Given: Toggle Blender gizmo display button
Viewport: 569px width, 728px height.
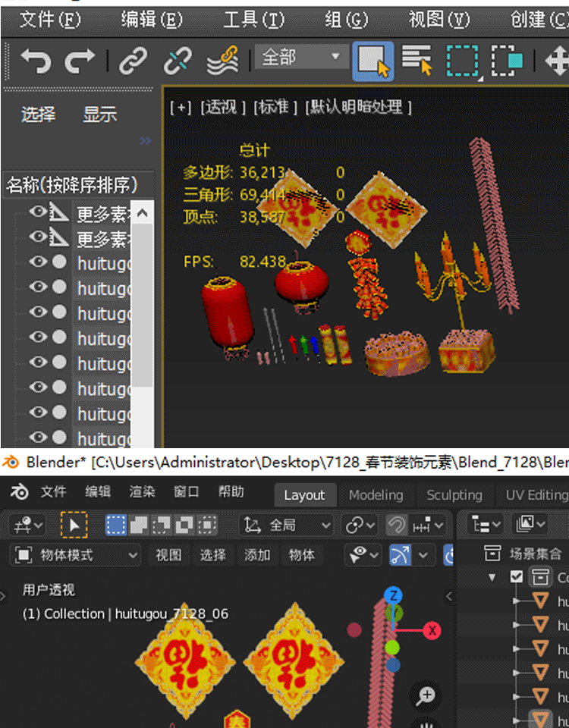Looking at the screenshot, I should click(x=401, y=555).
